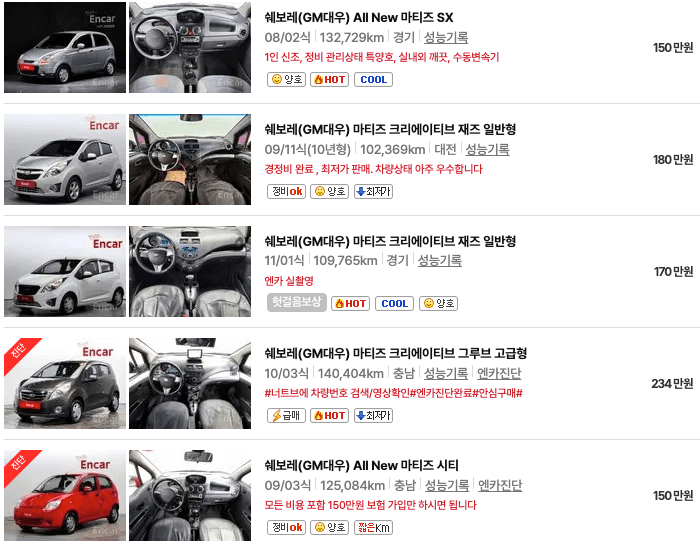
Task: Click the 234만원 price
Action: [672, 383]
